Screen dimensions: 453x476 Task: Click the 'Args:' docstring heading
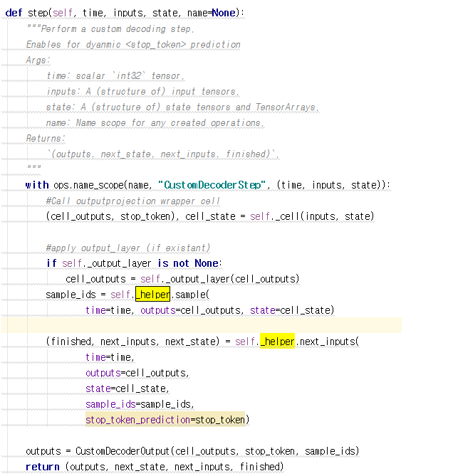[x=38, y=60]
